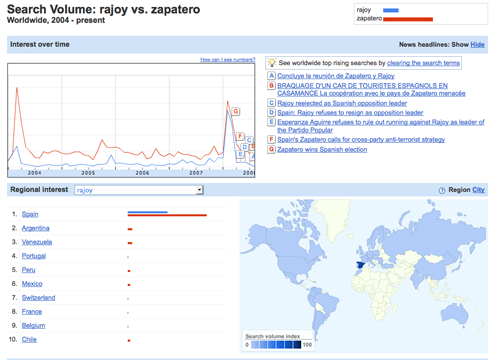This screenshot has height=360, width=500.
Task: Open the How can I see numbers link
Action: (x=227, y=60)
